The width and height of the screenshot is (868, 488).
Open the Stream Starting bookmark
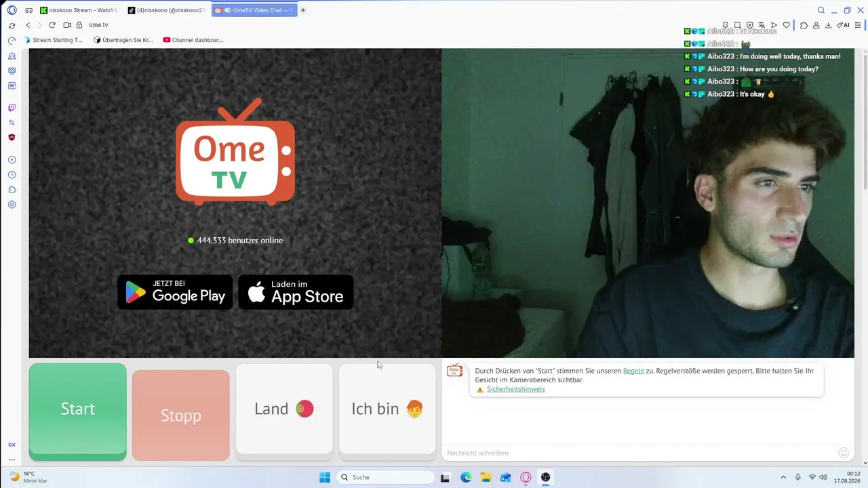click(54, 40)
